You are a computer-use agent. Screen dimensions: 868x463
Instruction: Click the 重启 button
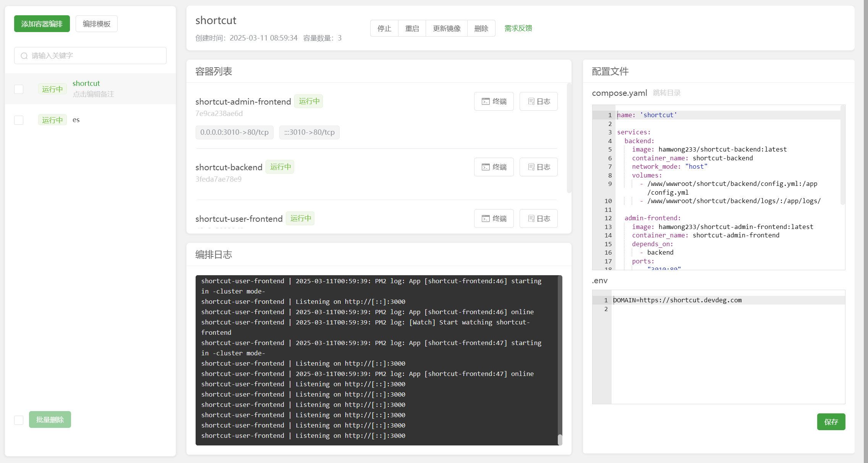coord(412,28)
